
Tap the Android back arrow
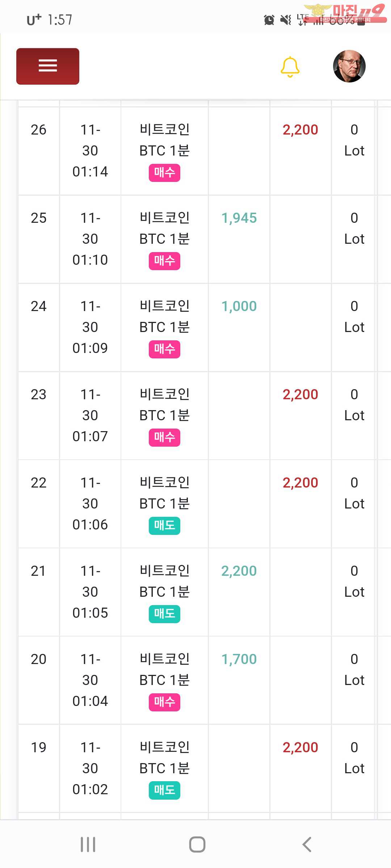(x=307, y=844)
